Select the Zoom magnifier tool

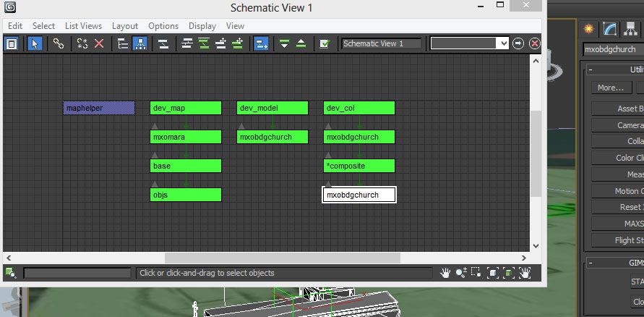point(461,272)
